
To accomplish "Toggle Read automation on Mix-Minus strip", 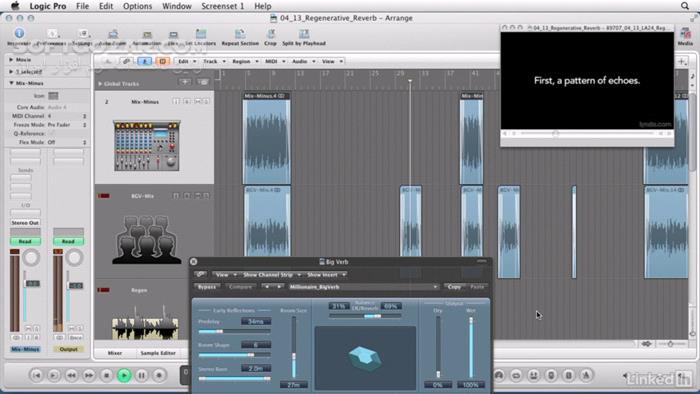I will (x=25, y=241).
